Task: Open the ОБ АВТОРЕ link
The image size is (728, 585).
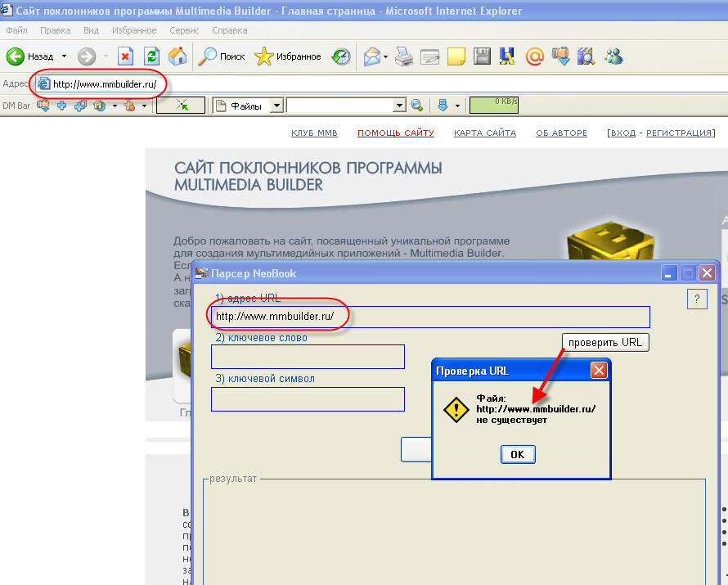Action: [561, 133]
